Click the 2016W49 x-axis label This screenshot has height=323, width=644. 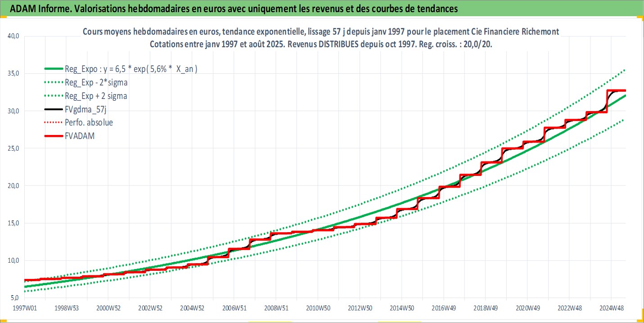pos(443,308)
